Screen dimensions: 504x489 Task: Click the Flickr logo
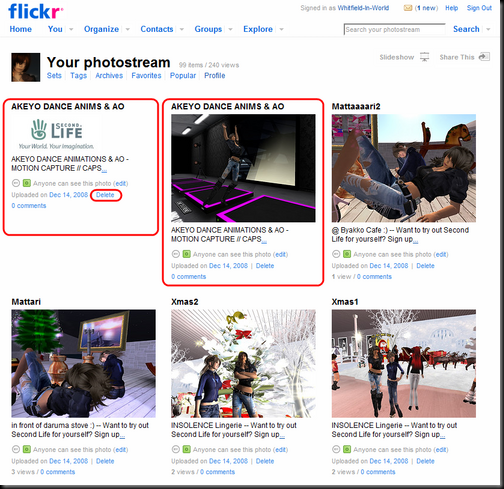tap(35, 11)
